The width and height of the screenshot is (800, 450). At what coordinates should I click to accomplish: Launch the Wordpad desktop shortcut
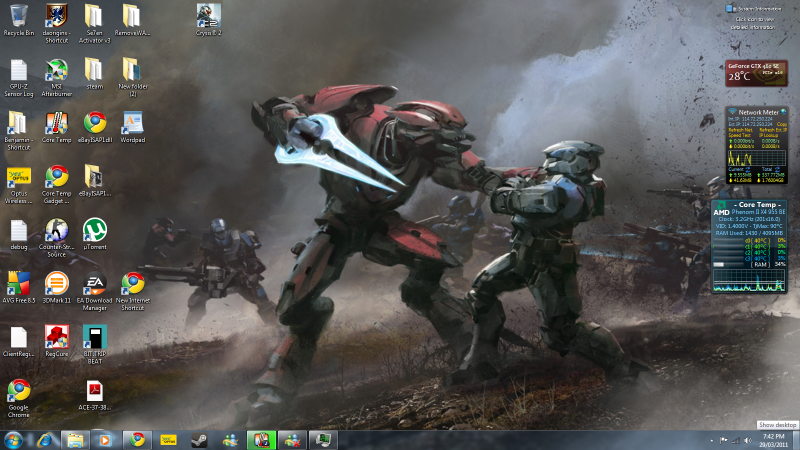click(133, 128)
